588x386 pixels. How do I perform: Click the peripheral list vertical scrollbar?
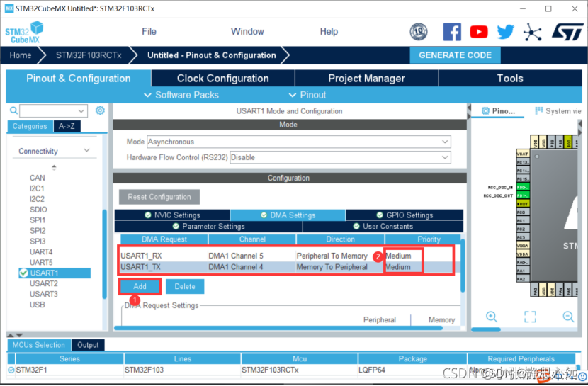(104, 254)
